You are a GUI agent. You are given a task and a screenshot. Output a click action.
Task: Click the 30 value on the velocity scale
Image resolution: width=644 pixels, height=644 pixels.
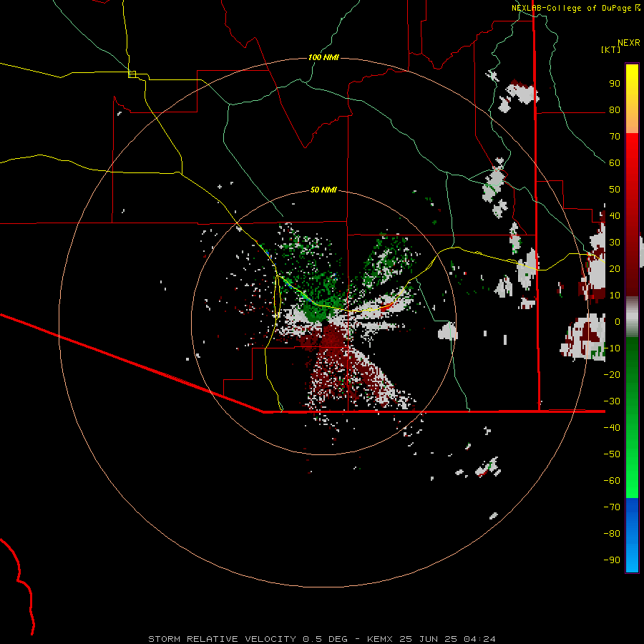pos(615,243)
